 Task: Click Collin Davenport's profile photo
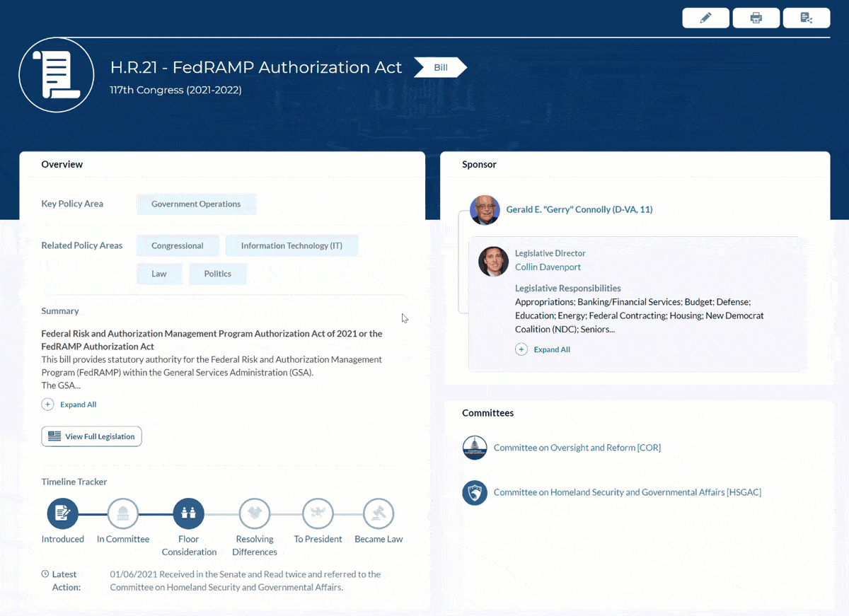(x=493, y=261)
